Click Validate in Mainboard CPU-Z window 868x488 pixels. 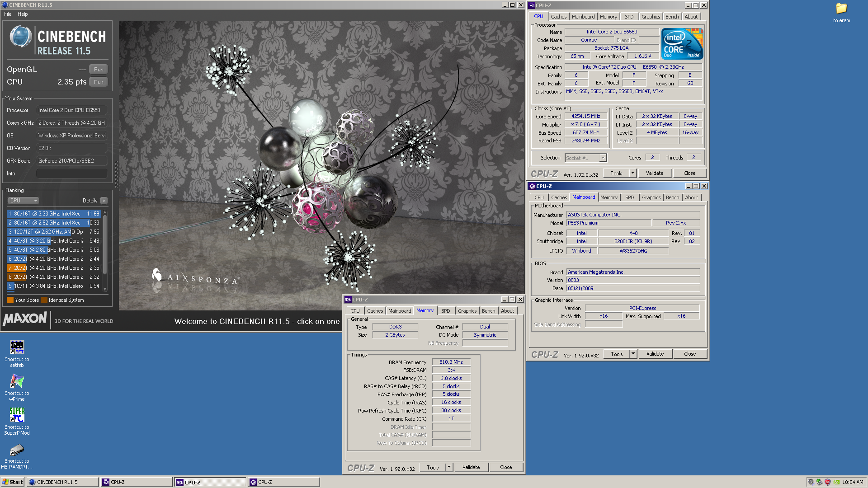pos(655,354)
